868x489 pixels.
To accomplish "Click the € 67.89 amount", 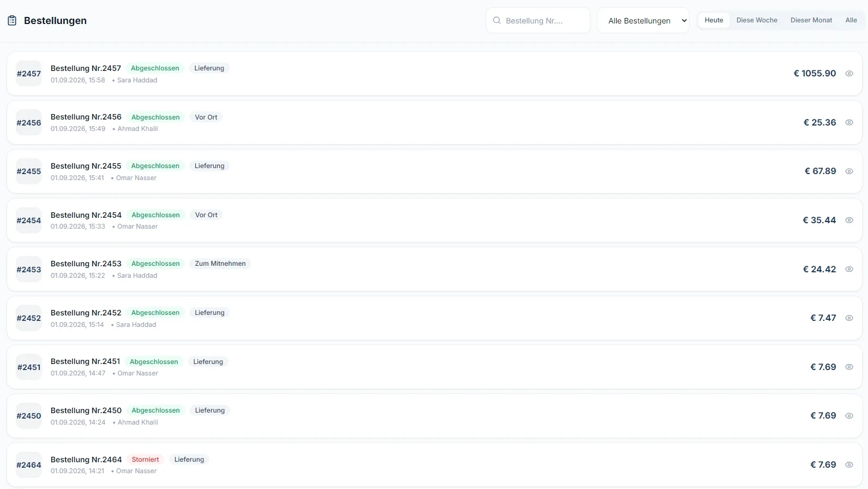I will coord(820,171).
